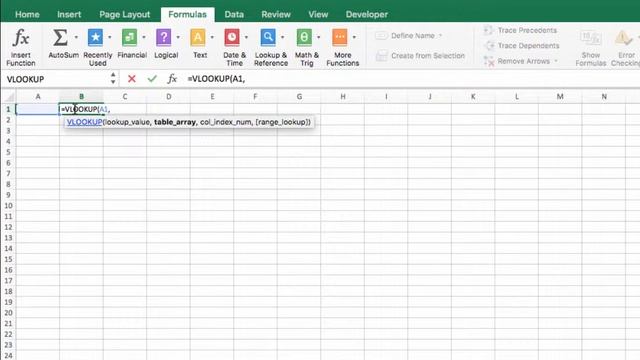Image resolution: width=640 pixels, height=360 pixels.
Task: Click [range_lookup] argument in the tooltip
Action: coord(281,122)
